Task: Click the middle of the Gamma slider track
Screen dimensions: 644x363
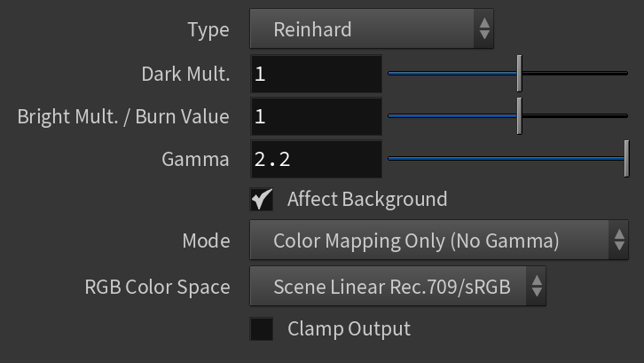Action: [x=506, y=159]
